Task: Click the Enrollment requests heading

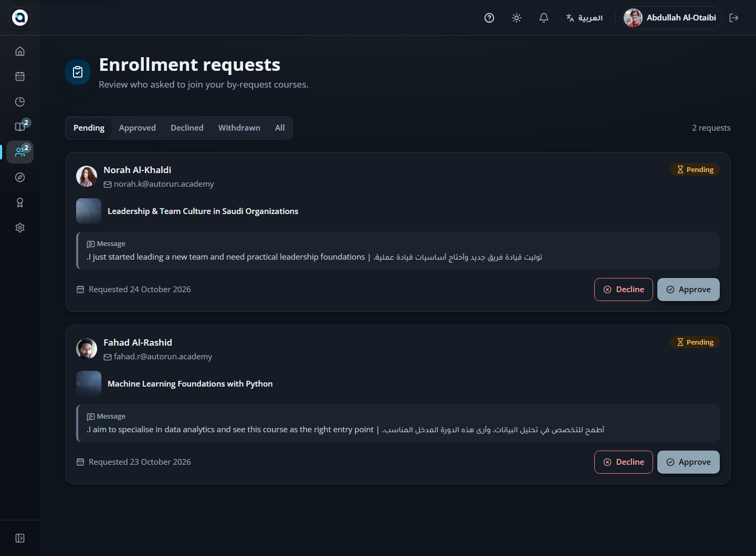Action: (190, 65)
